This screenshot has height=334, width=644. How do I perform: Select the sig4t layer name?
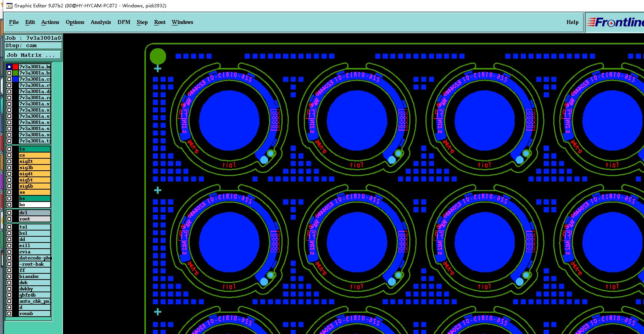pos(35,174)
